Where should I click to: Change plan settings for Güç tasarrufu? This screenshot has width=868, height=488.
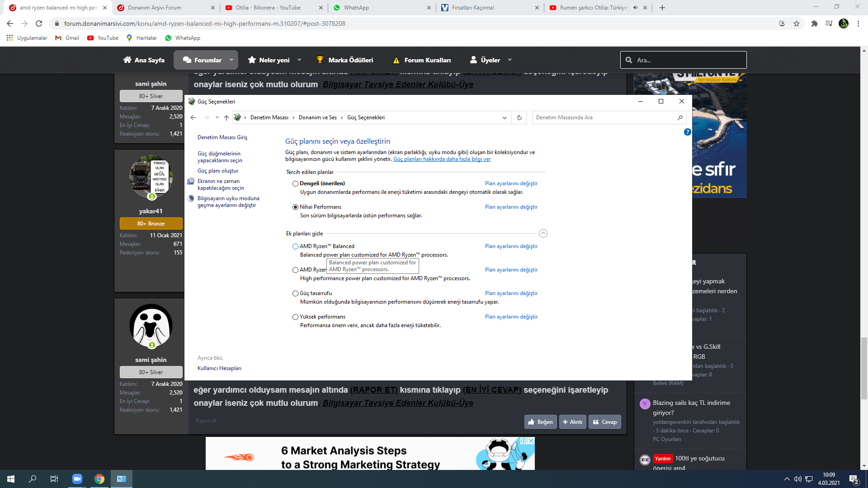pos(511,293)
